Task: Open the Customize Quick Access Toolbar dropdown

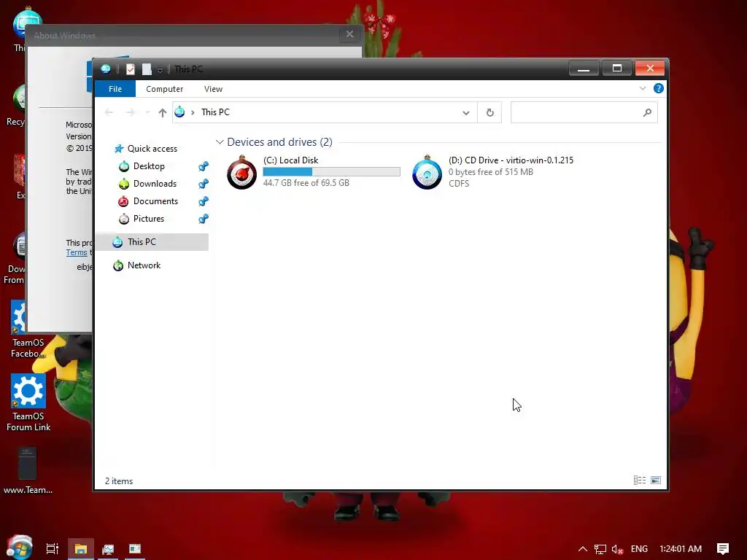Action: [160, 70]
